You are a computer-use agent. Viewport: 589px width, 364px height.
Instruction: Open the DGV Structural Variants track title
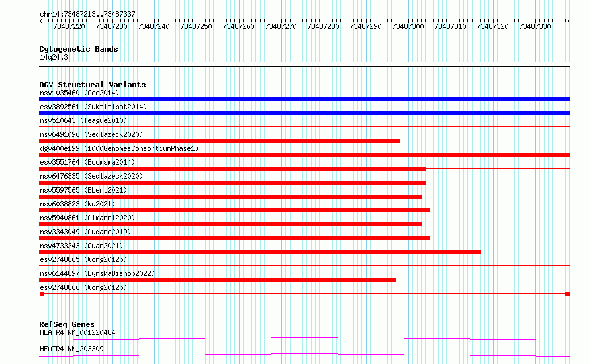pos(93,85)
